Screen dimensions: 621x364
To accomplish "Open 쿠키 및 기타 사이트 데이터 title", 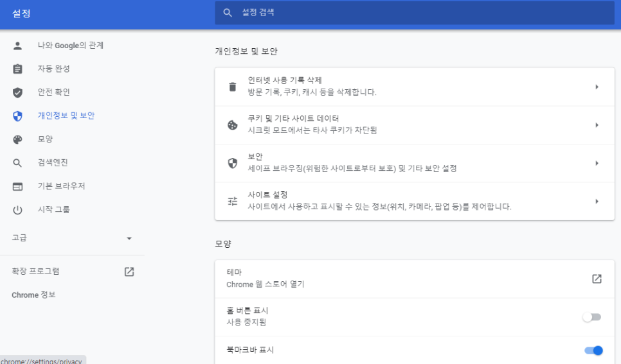I will click(293, 118).
